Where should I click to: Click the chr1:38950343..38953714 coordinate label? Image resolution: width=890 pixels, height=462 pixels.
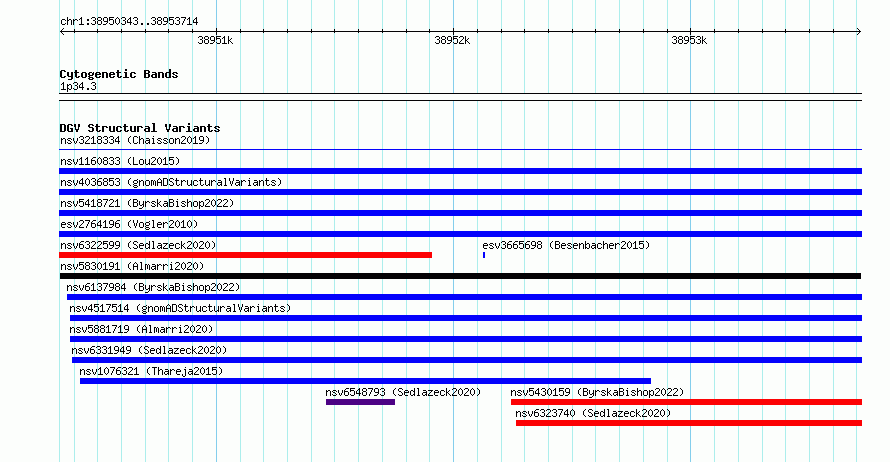[x=129, y=22]
